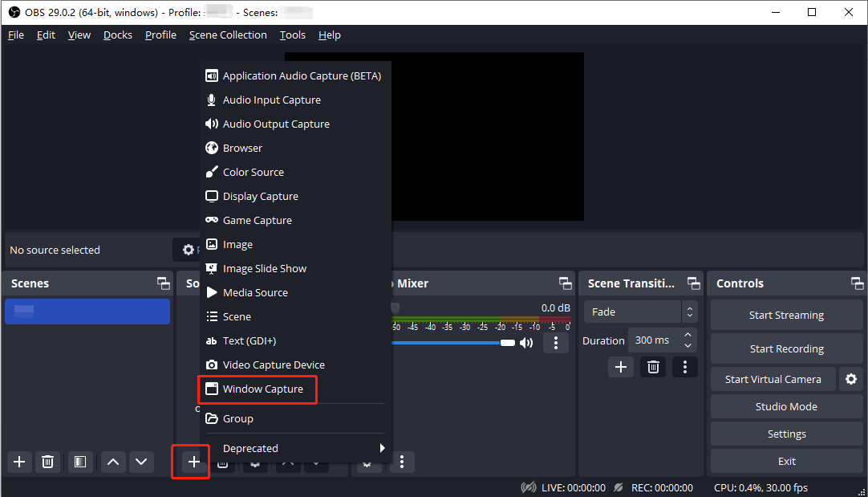Image resolution: width=868 pixels, height=497 pixels.
Task: Open the Scene Collection menu
Action: pos(228,35)
